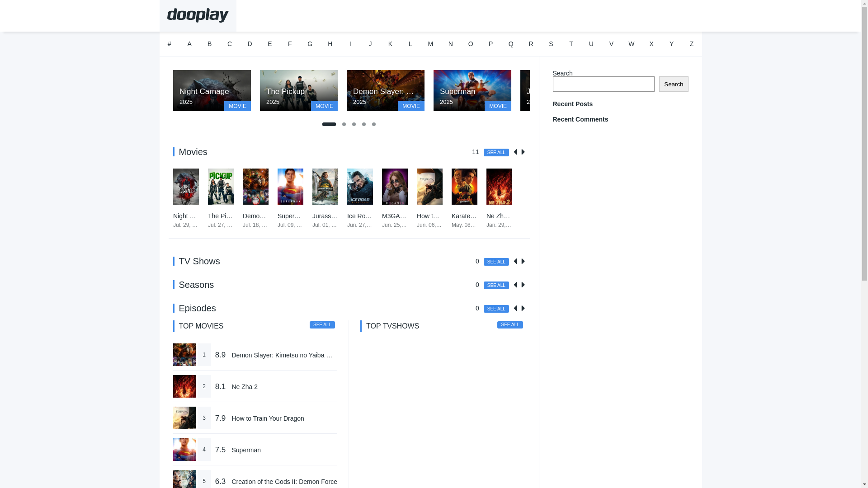Image resolution: width=868 pixels, height=488 pixels.
Task: Open SEE ALL for TV Shows
Action: click(x=496, y=262)
